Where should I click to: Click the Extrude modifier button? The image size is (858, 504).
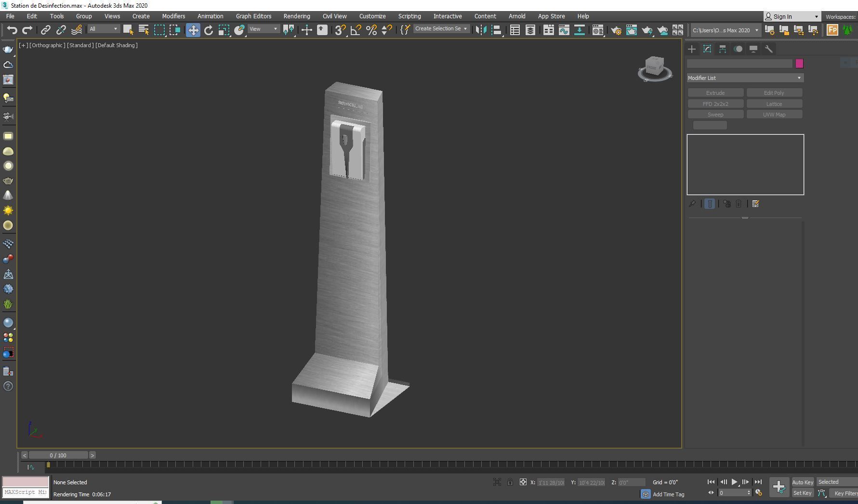pyautogui.click(x=715, y=93)
